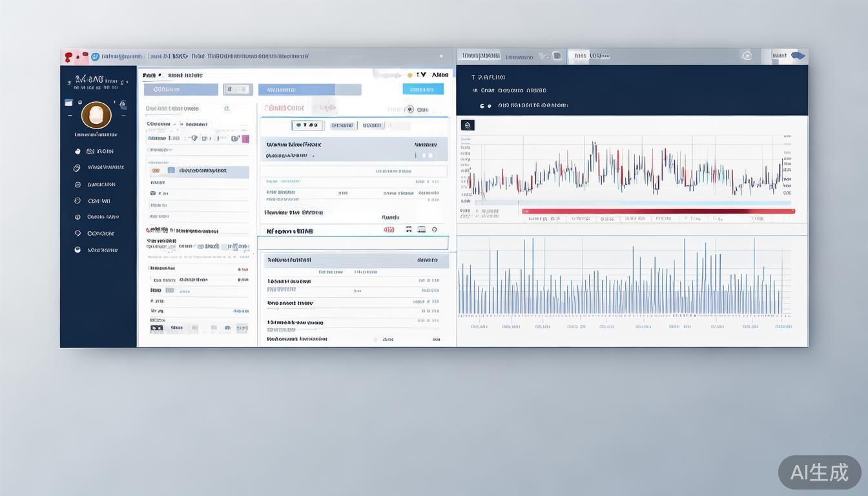Click the empty input field below highlighted row
Screen dimensions: 868x496
tap(353, 243)
